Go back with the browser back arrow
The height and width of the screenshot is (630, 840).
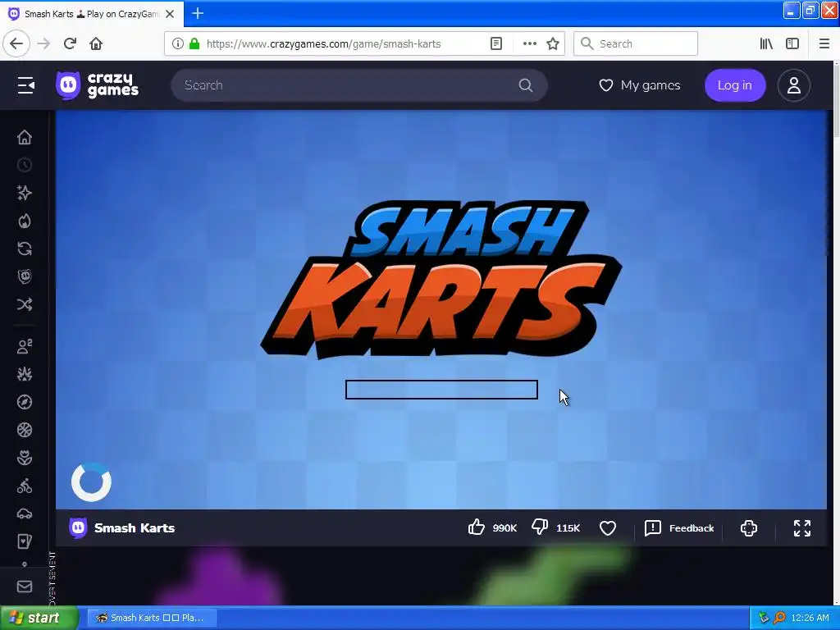click(16, 43)
